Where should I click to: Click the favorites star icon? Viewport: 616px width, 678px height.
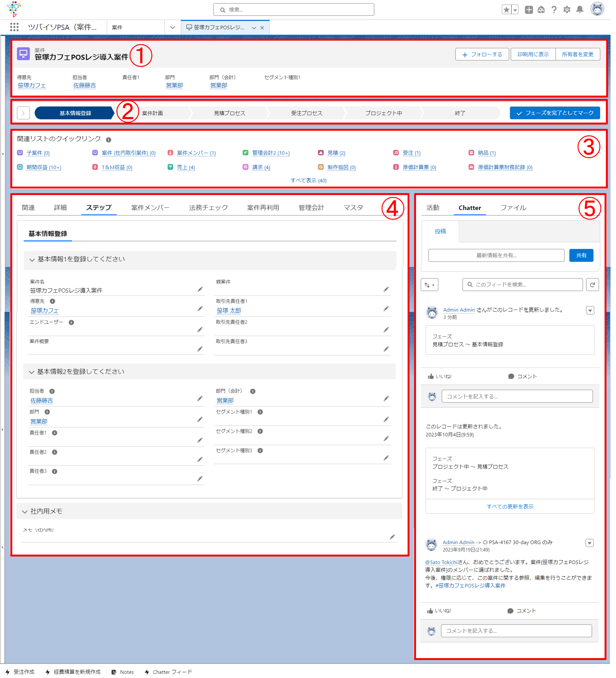(506, 10)
